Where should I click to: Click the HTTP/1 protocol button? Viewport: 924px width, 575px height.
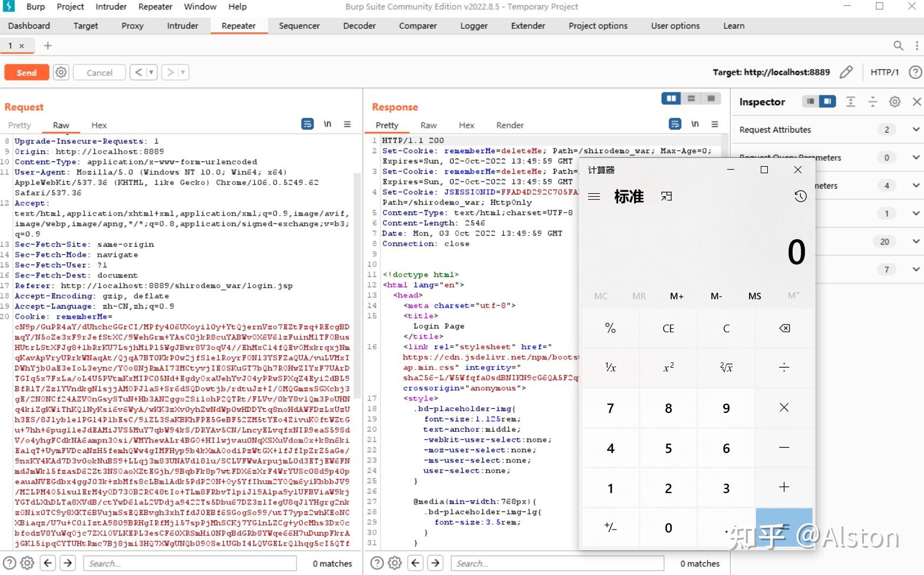pos(885,72)
